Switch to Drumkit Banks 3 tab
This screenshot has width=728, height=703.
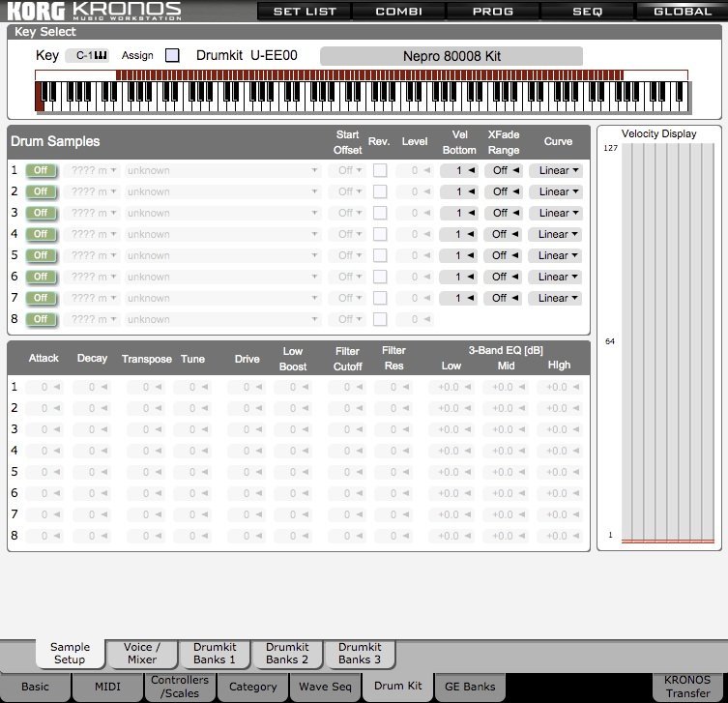click(360, 654)
